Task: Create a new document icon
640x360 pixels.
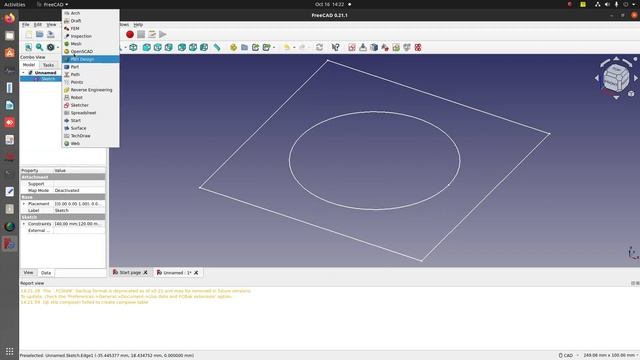Action: [x=29, y=34]
